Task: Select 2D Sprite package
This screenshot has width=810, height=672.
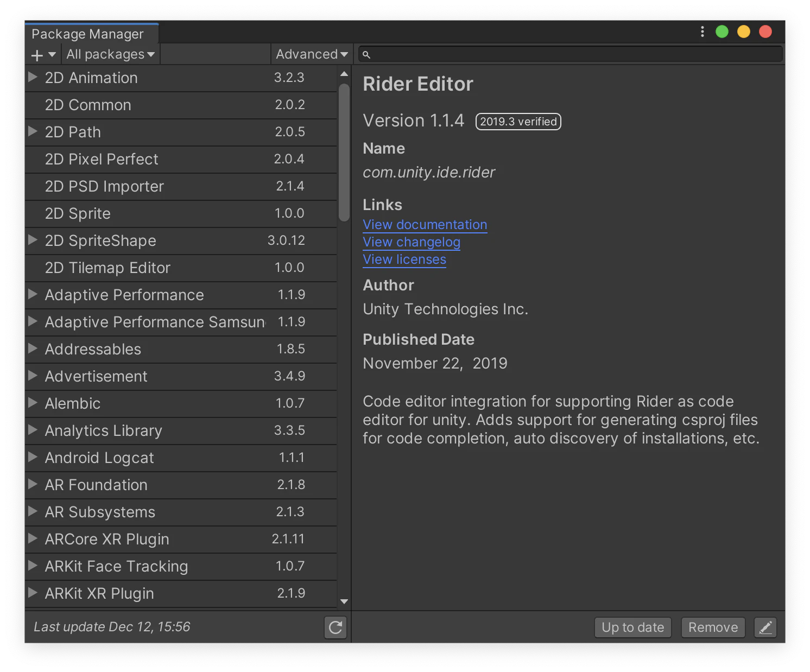Action: click(x=181, y=214)
